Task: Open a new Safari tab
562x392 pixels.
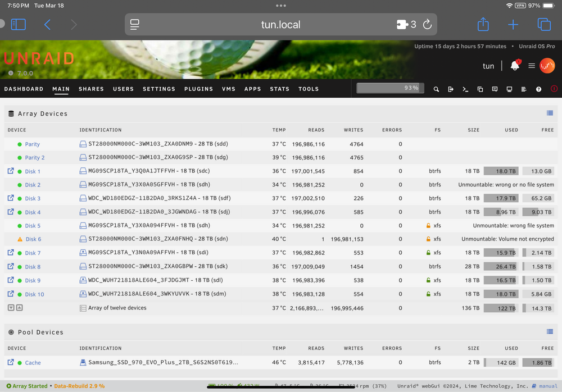Action: 513,24
